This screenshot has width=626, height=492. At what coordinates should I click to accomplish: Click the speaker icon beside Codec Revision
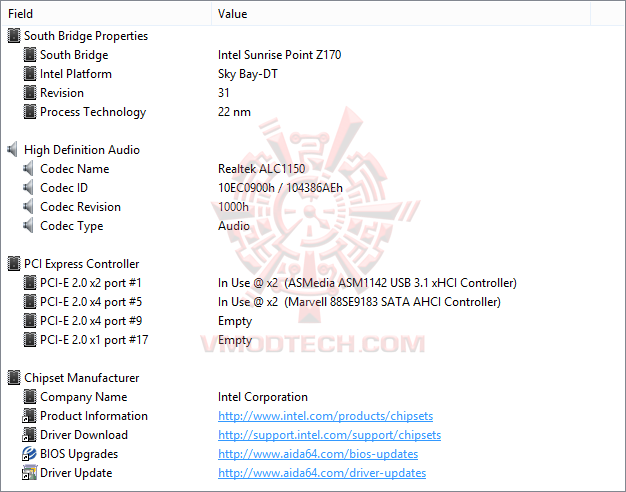[x=28, y=206]
